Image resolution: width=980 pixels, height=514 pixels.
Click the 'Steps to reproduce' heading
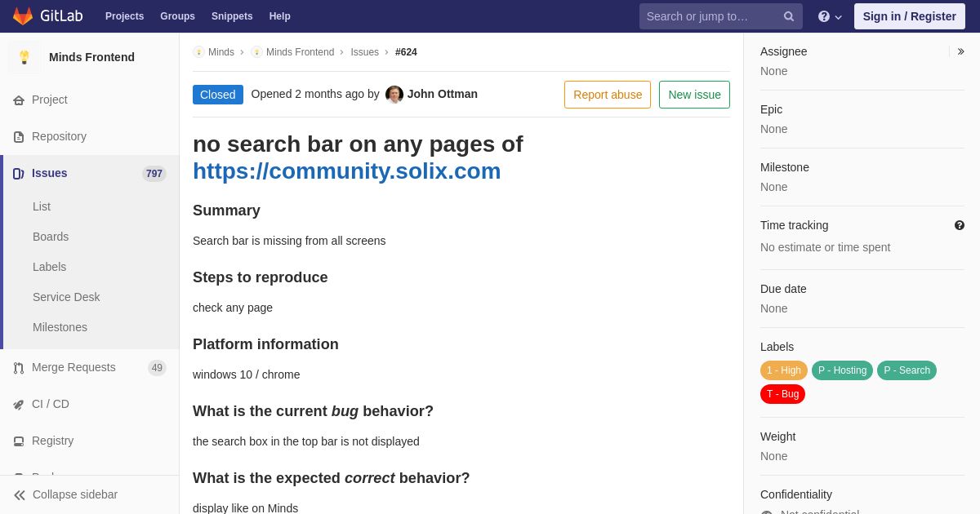[261, 277]
